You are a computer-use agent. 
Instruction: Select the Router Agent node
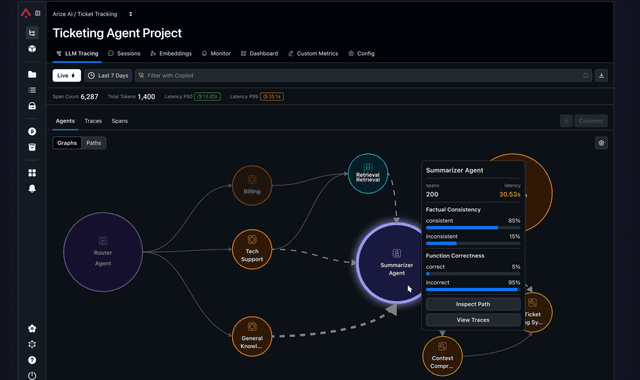pyautogui.click(x=103, y=252)
